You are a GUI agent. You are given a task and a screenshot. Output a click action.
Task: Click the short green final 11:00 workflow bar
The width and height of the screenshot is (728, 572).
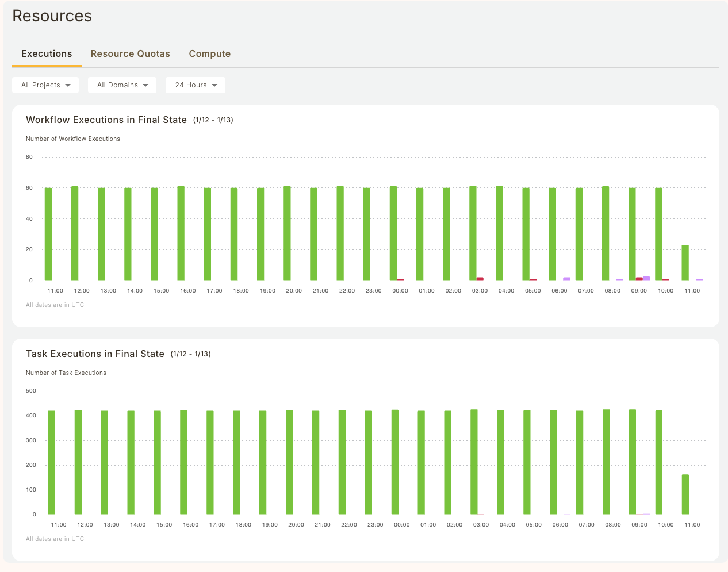[x=685, y=263]
